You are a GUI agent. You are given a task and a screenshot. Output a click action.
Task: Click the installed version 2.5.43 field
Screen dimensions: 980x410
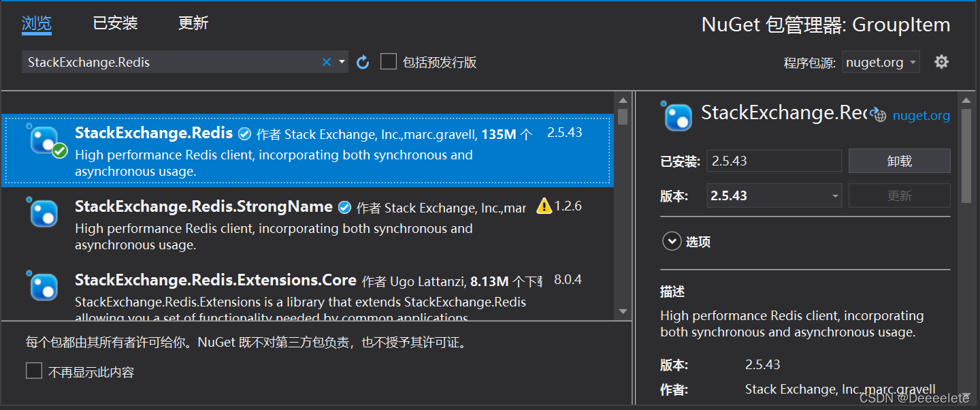click(774, 161)
